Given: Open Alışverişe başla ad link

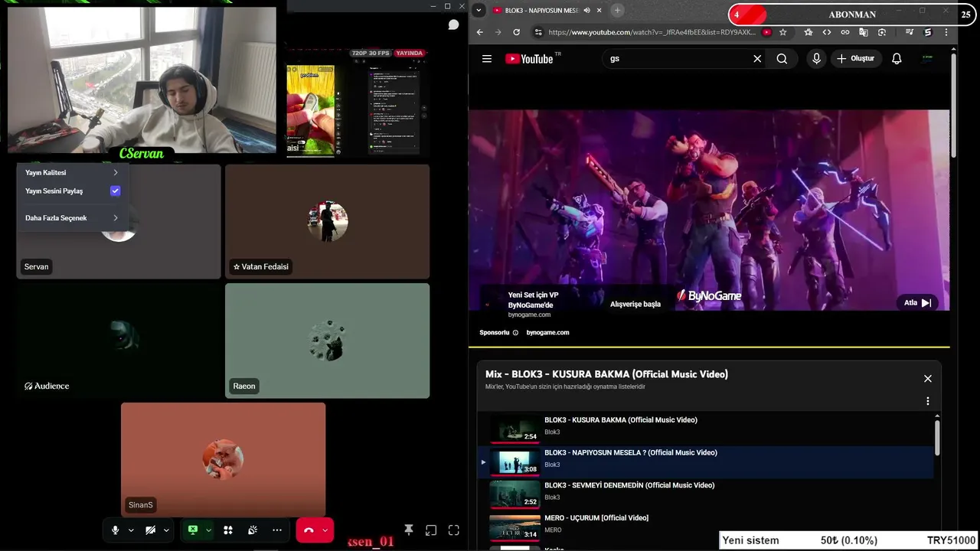Looking at the screenshot, I should pos(635,304).
